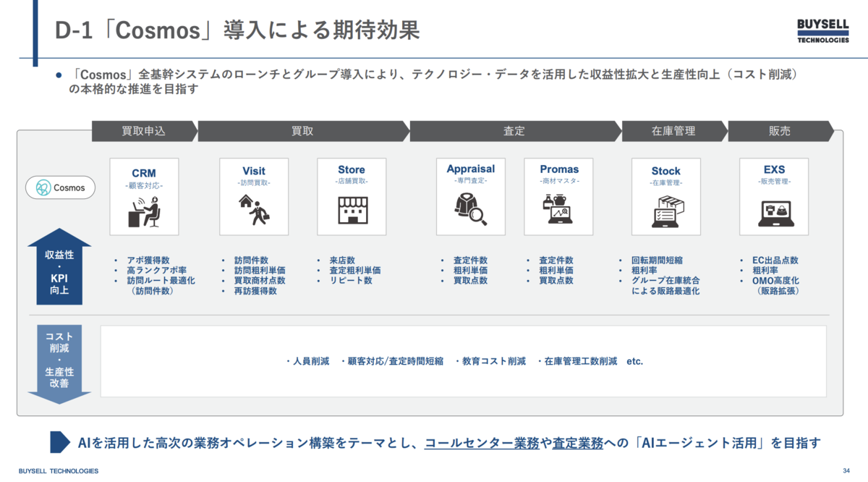Click the underlined 査定業務 text

pos(578,443)
